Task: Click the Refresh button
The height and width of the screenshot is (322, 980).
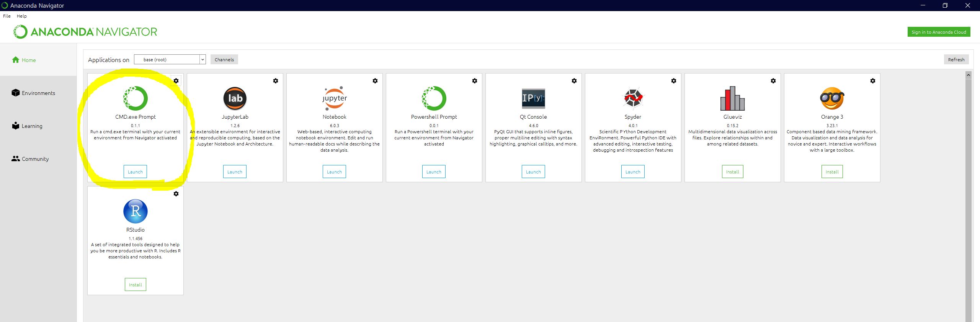Action: coord(956,59)
